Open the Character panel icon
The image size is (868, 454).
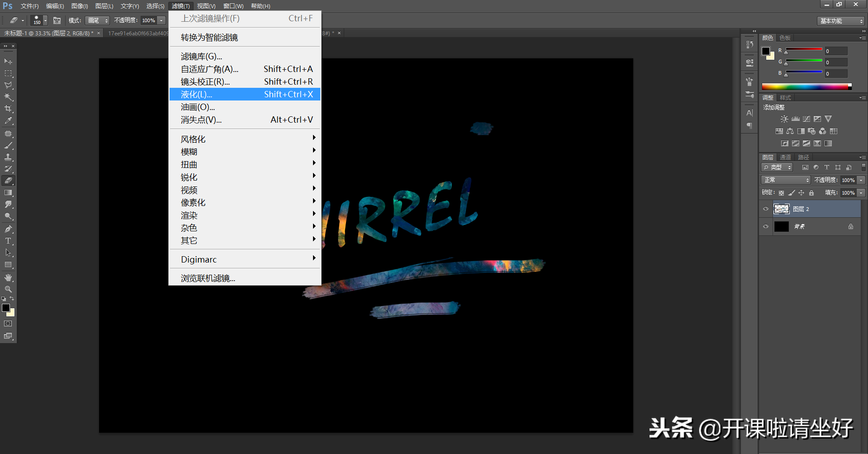point(749,113)
